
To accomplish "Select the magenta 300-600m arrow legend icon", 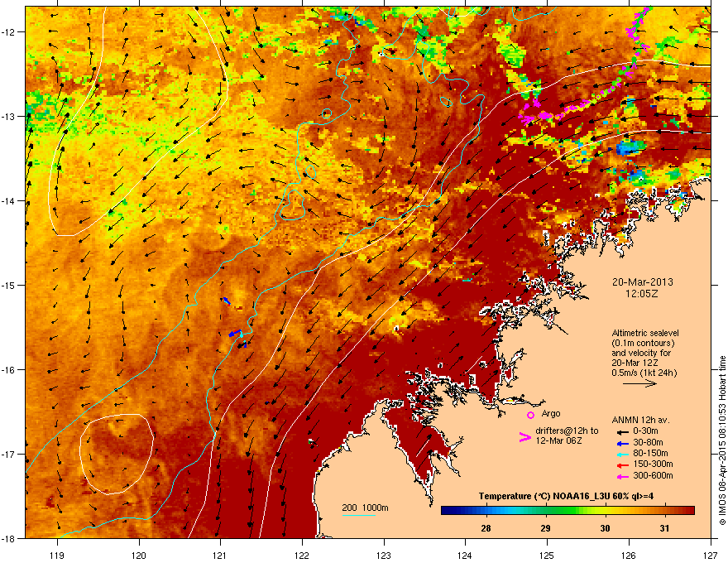I will (622, 477).
